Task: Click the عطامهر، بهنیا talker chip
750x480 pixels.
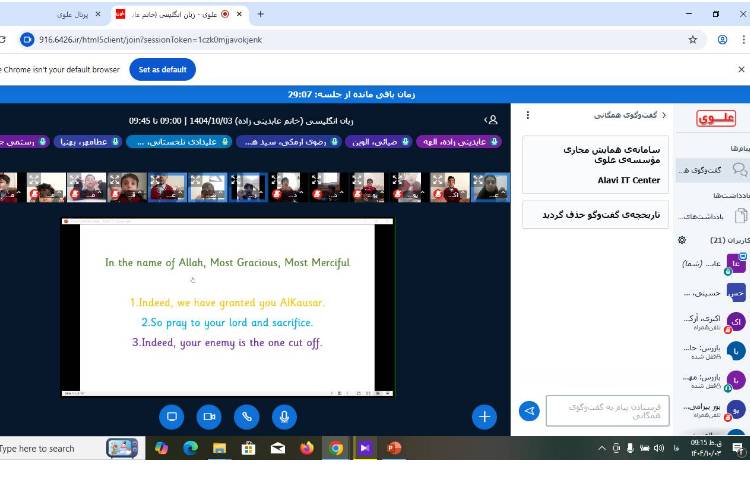Action: coord(88,142)
